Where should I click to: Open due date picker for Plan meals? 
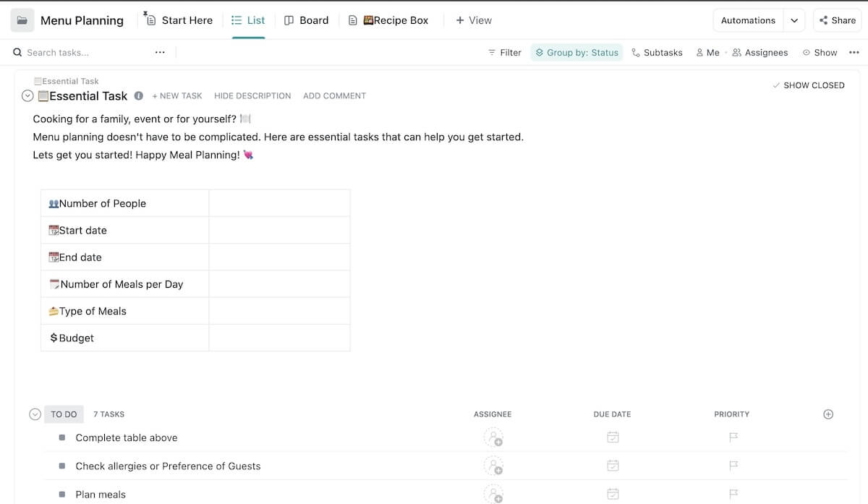click(613, 494)
